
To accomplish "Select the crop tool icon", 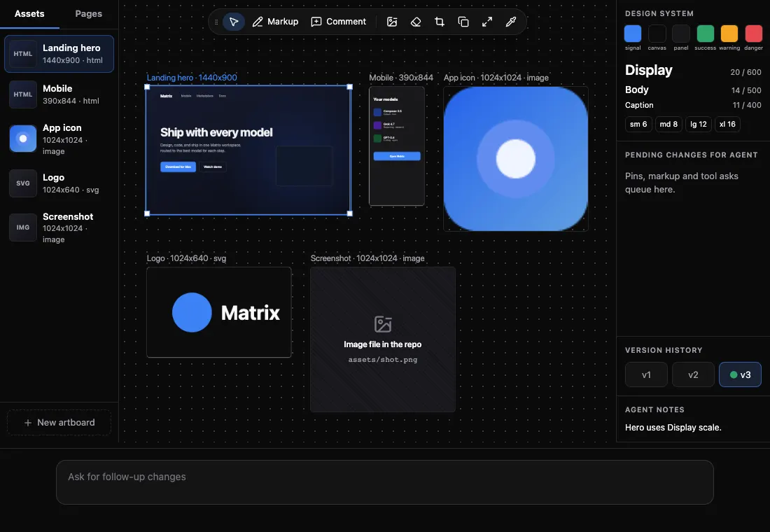I will [x=440, y=22].
